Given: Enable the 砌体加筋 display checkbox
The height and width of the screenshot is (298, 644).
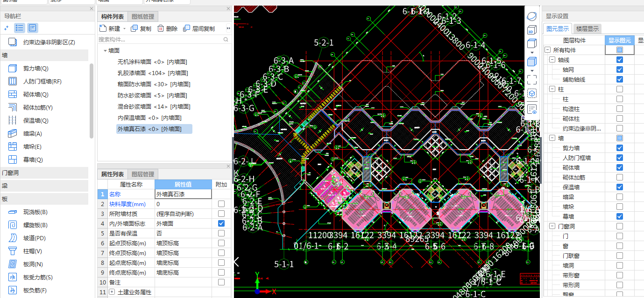Looking at the screenshot, I should [x=620, y=177].
